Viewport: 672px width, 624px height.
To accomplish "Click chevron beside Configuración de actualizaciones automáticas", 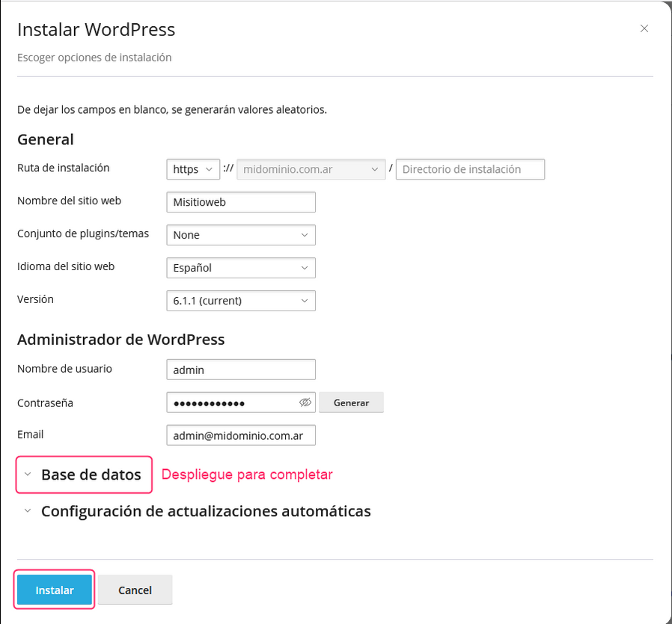I will coord(28,510).
